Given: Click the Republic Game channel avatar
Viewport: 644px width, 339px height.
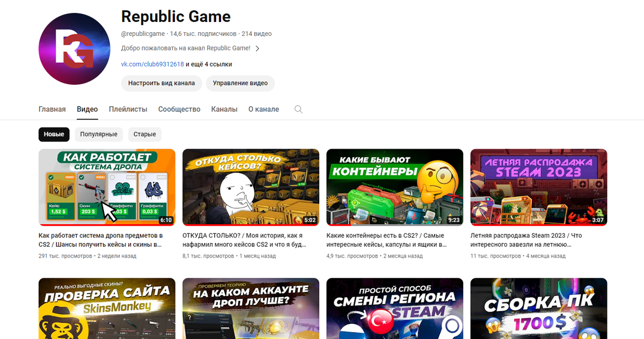Looking at the screenshot, I should [74, 49].
